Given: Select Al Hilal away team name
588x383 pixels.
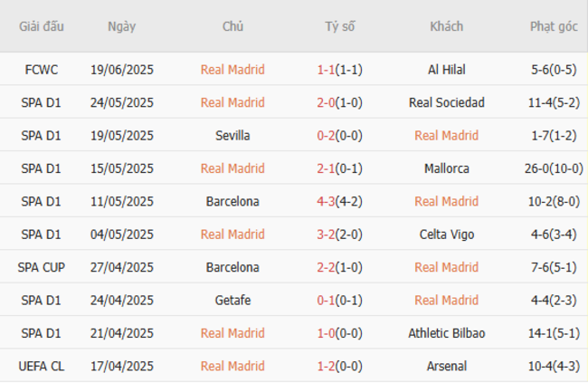Looking at the screenshot, I should pyautogui.click(x=446, y=70).
